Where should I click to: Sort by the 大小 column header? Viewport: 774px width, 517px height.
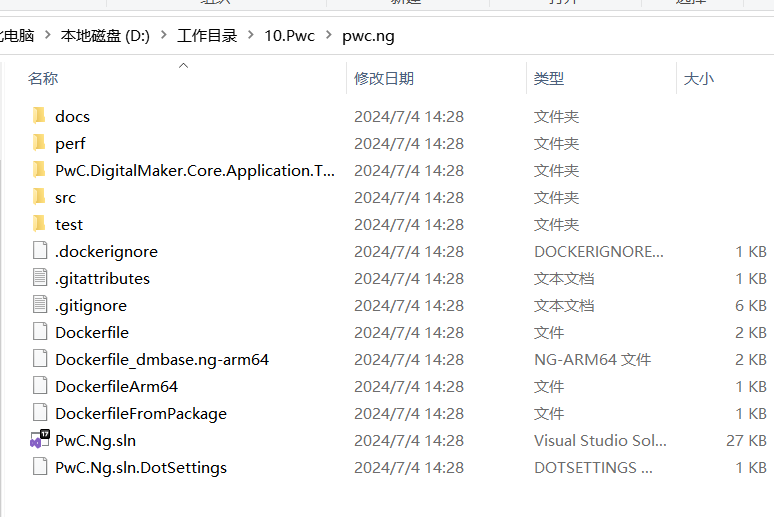[698, 79]
